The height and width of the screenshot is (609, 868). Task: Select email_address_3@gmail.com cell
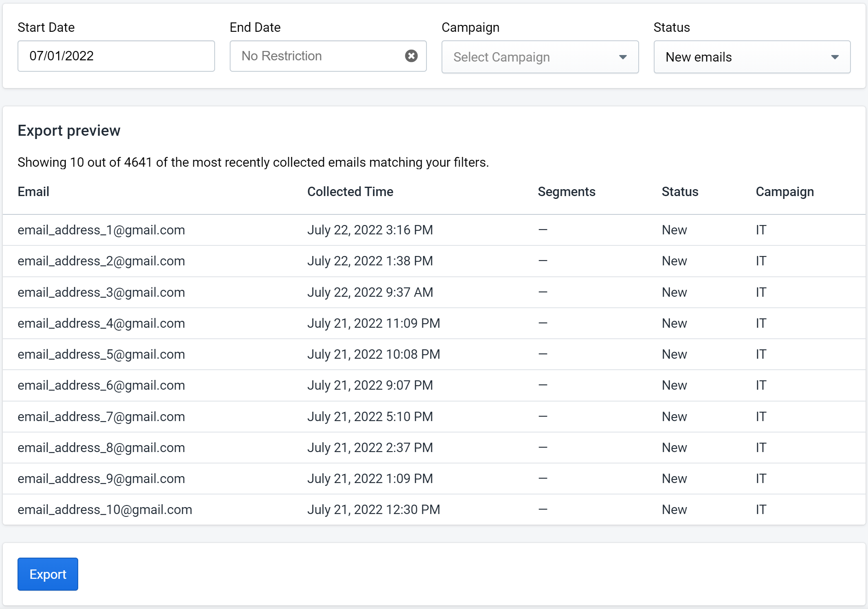[x=101, y=292]
